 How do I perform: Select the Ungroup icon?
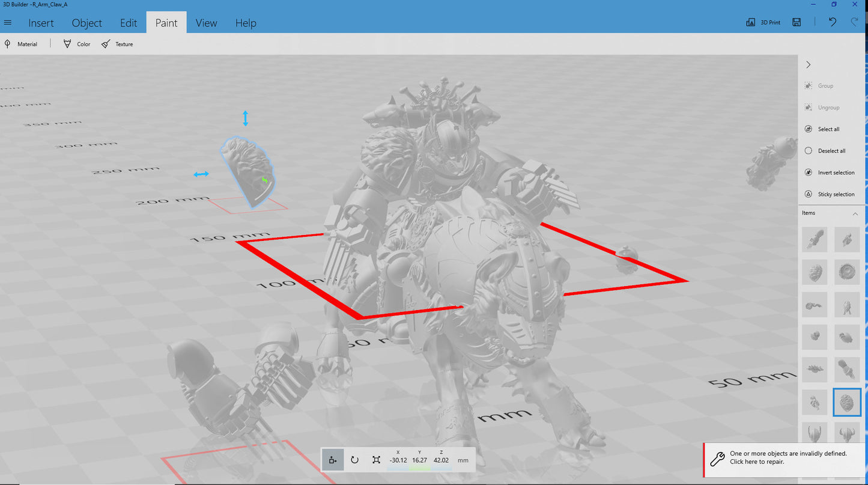pos(808,108)
